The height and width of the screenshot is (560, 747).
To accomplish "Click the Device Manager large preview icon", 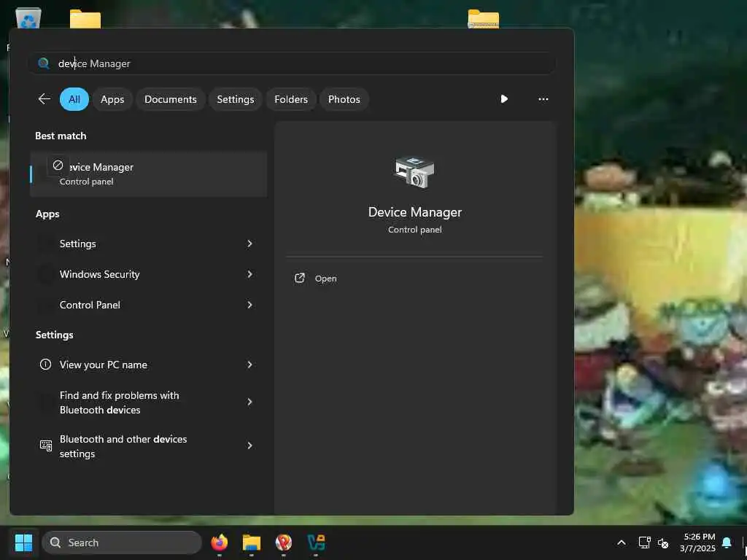I will pyautogui.click(x=414, y=172).
